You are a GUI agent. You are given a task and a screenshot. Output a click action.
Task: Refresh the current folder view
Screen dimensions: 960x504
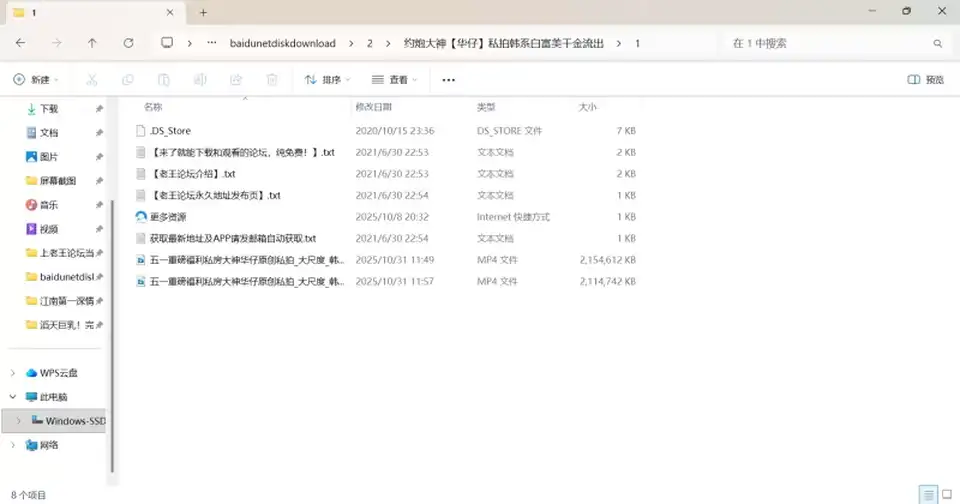pos(128,43)
